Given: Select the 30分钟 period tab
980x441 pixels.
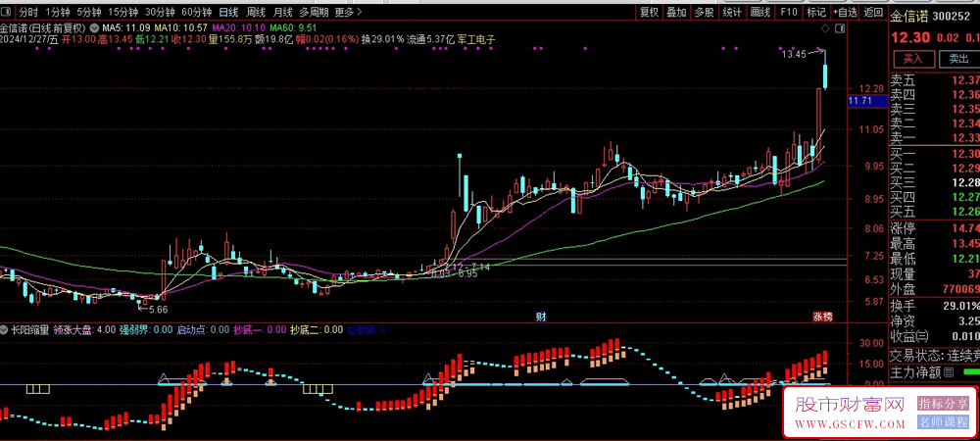Looking at the screenshot, I should click(160, 12).
